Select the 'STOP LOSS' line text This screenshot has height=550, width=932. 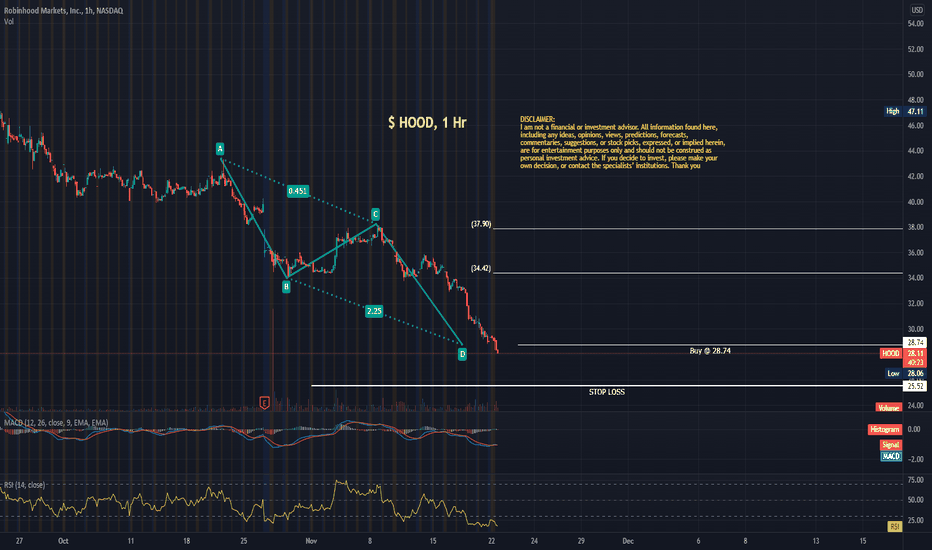click(x=606, y=392)
